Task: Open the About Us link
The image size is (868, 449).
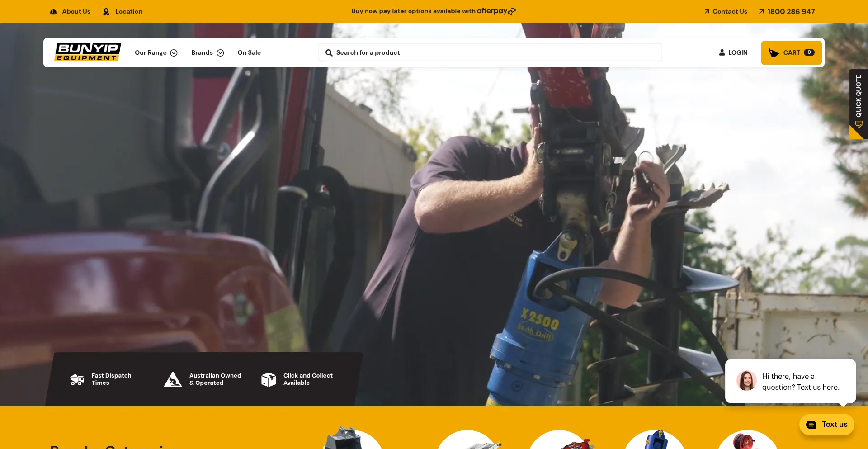Action: tap(76, 11)
